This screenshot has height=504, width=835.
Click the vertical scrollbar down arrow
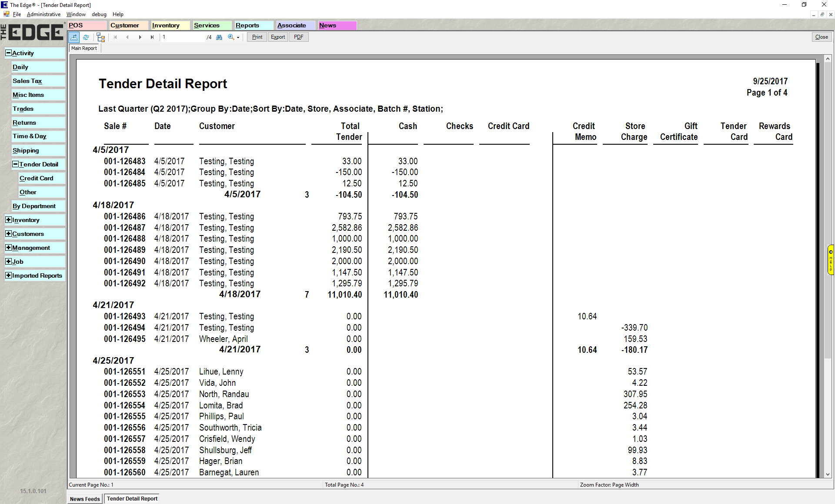point(828,474)
